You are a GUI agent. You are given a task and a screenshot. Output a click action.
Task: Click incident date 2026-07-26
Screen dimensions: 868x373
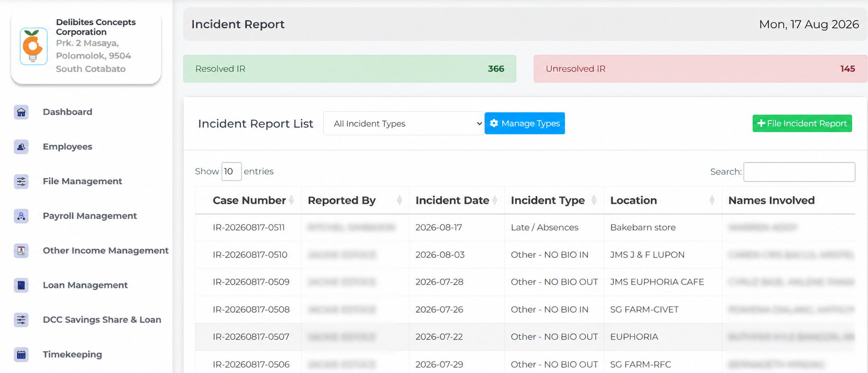point(439,309)
